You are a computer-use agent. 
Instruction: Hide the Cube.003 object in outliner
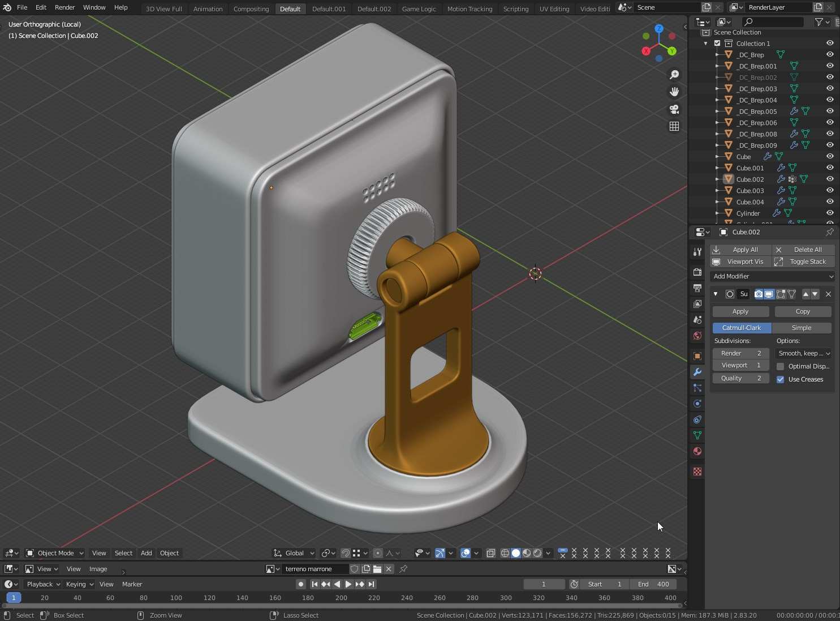(830, 191)
